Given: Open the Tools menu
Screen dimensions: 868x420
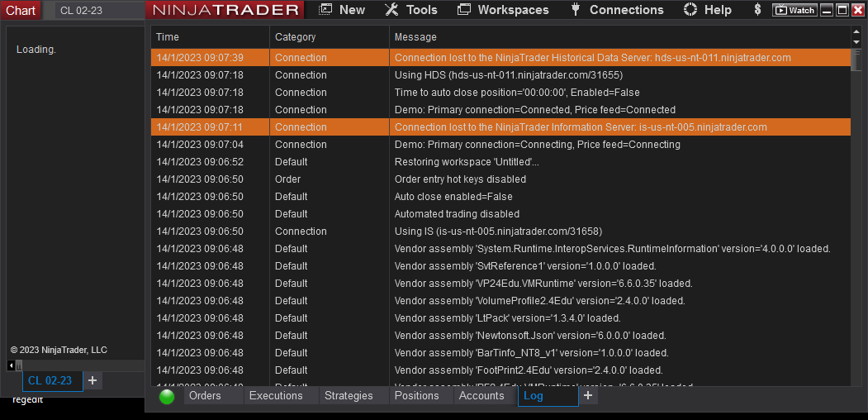Looking at the screenshot, I should click(x=411, y=10).
